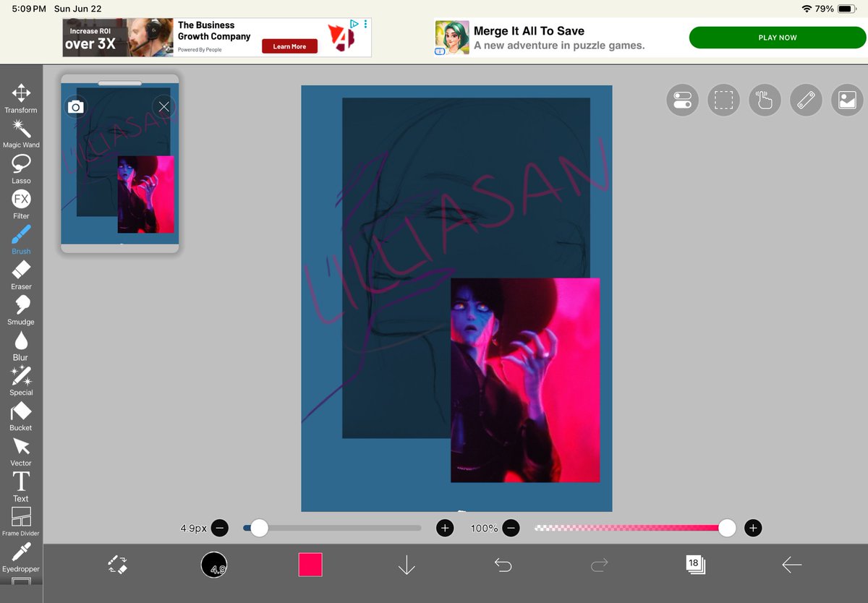Select the Brush tool
Viewport: 868px width, 603px height.
click(21, 239)
